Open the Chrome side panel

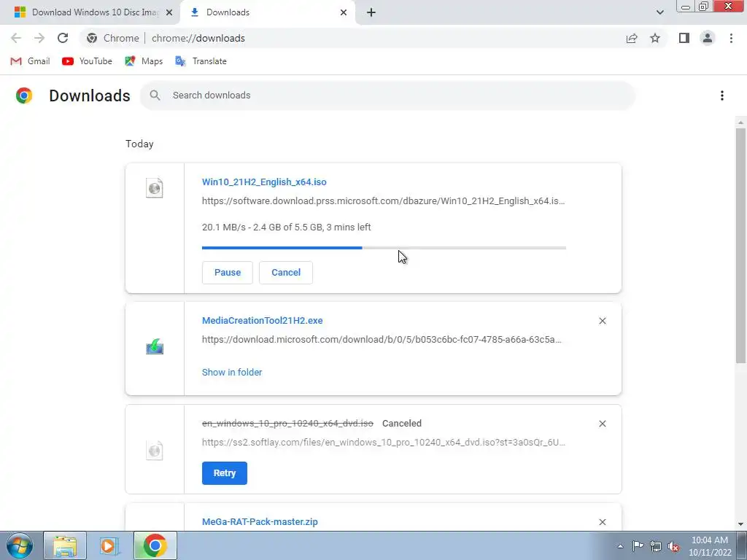pos(684,38)
